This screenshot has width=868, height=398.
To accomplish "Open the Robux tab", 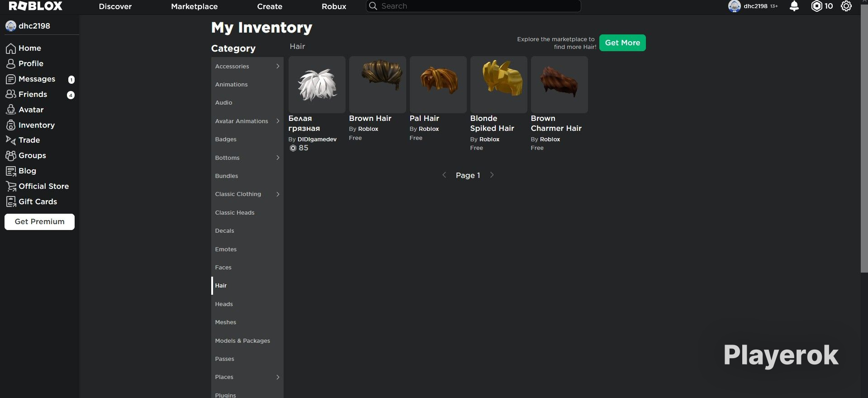I will 334,6.
